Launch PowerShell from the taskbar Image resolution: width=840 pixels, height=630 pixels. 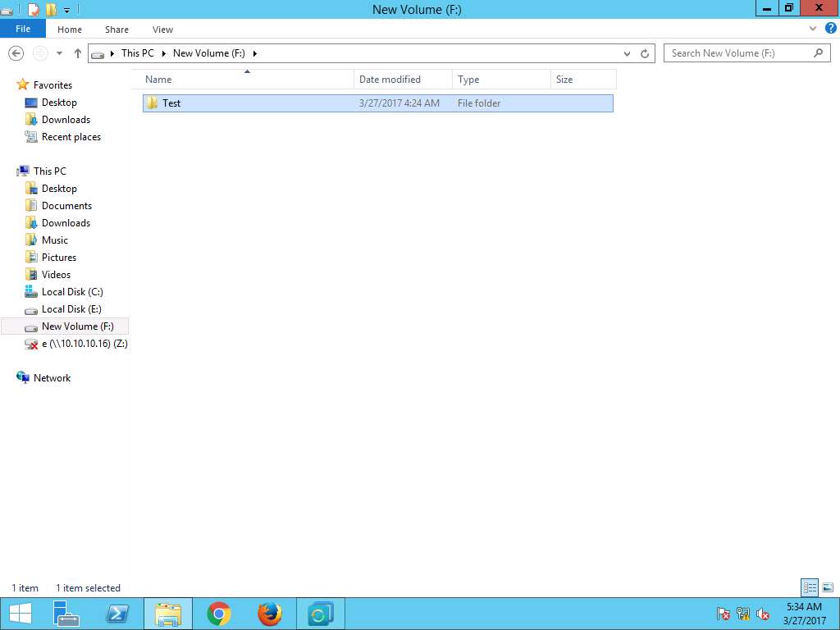tap(116, 614)
